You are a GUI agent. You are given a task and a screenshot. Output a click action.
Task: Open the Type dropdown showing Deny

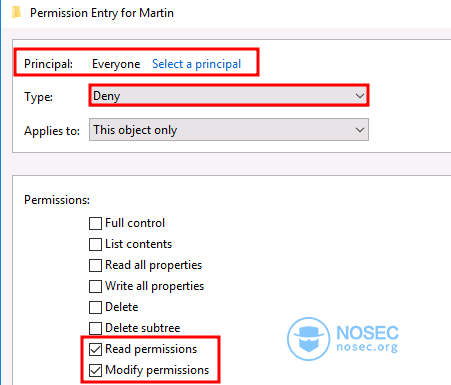229,96
